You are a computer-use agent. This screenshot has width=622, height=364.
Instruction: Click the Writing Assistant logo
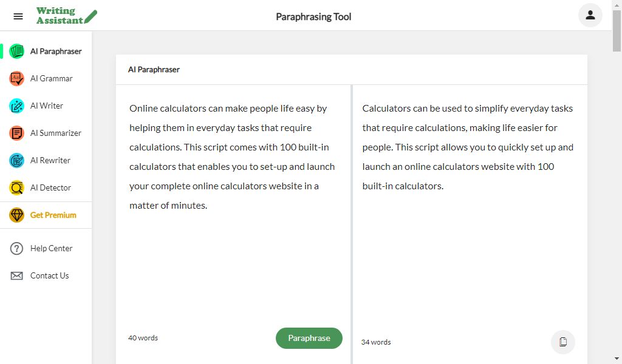[x=66, y=16]
